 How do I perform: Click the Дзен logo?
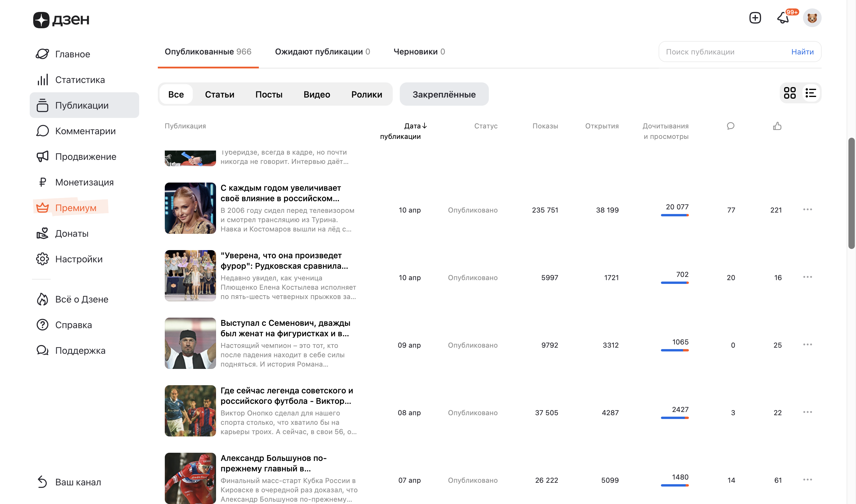[61, 20]
